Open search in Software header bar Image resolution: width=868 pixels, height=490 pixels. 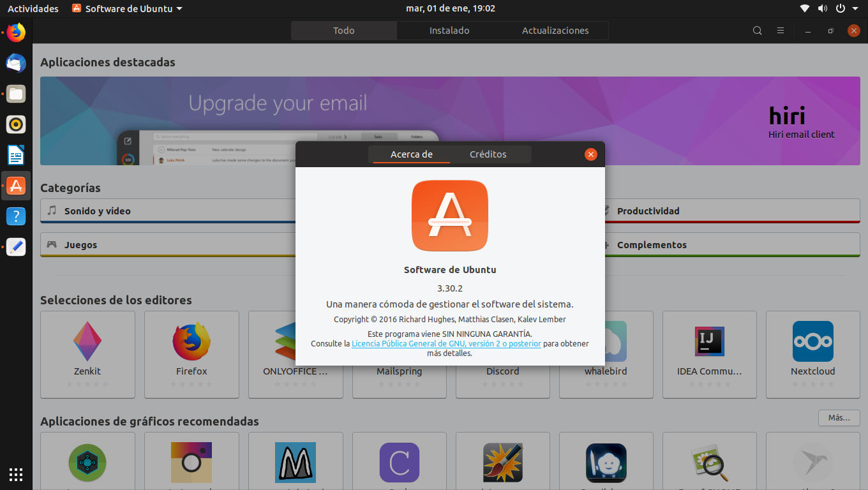[757, 31]
